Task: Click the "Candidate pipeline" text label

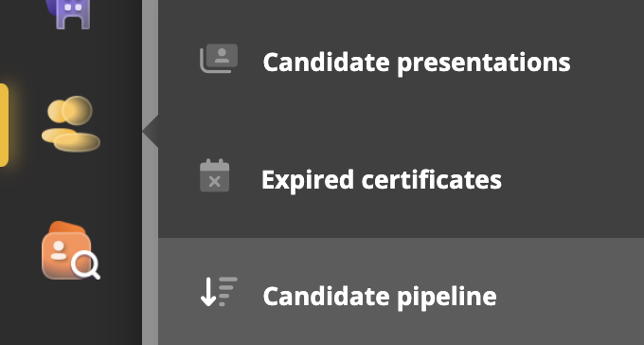Action: point(380,297)
